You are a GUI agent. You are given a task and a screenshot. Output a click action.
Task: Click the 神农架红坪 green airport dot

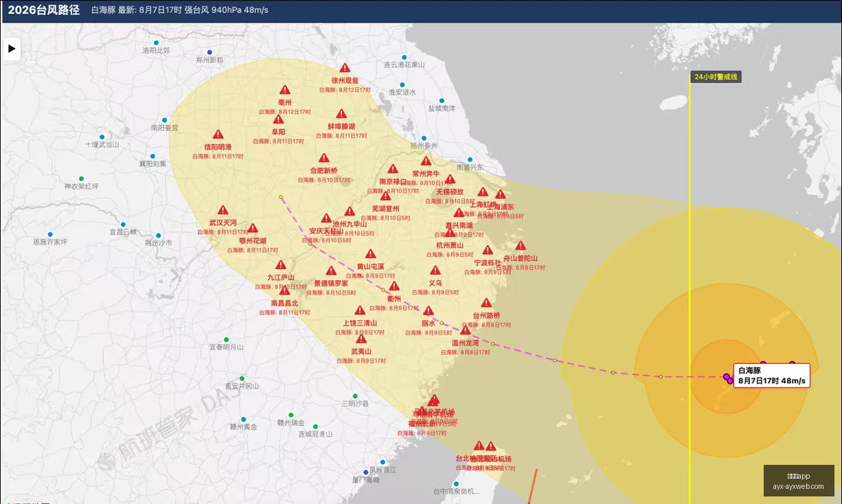coord(81,179)
